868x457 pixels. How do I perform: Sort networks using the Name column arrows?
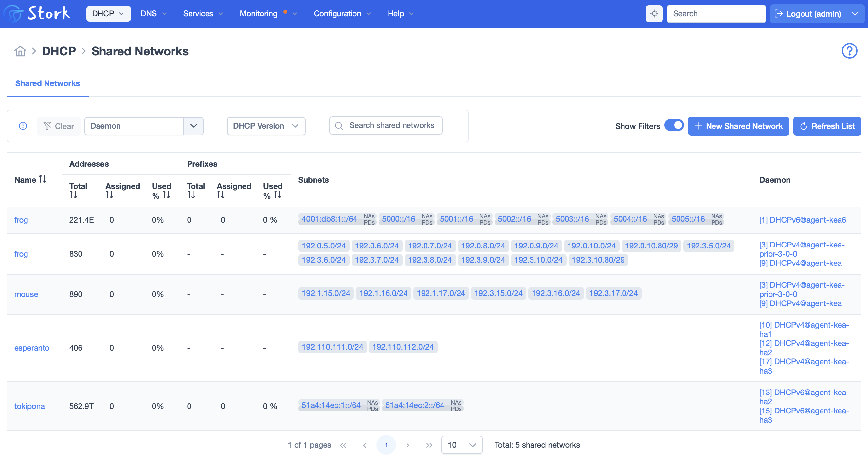tap(43, 179)
